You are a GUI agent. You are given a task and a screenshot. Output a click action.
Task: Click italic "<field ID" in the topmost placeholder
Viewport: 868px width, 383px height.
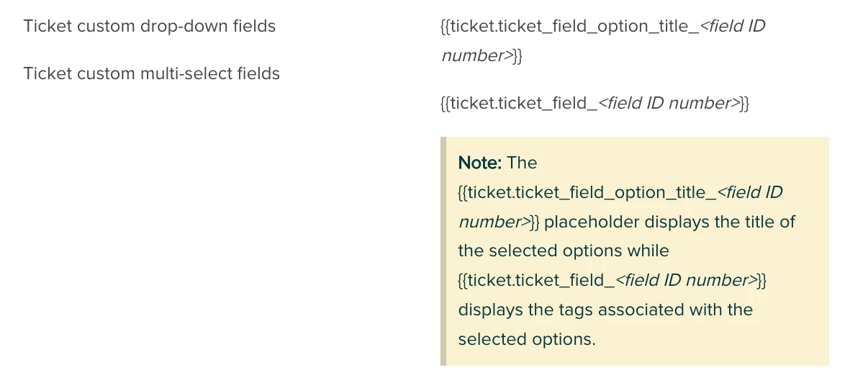click(x=732, y=27)
